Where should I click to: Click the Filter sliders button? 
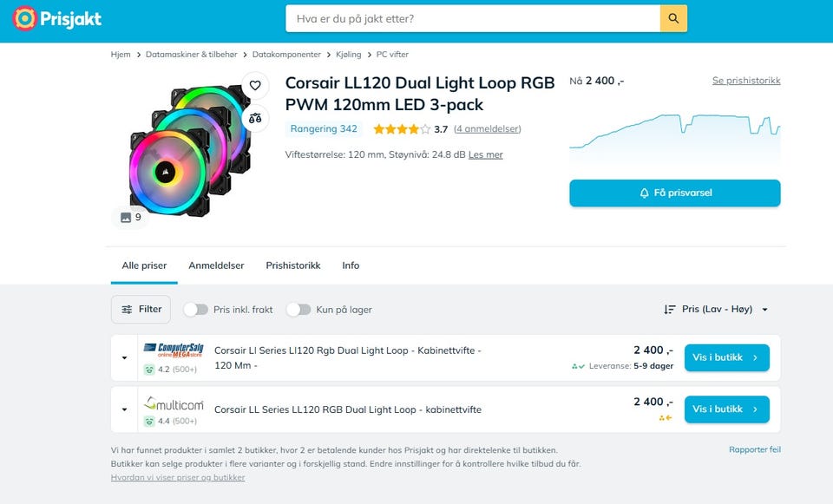click(141, 309)
